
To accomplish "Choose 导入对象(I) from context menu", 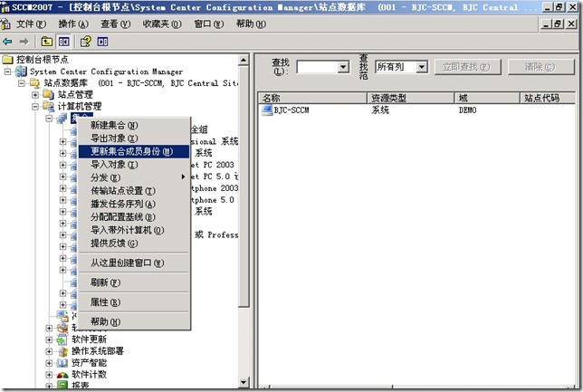I will (x=134, y=165).
